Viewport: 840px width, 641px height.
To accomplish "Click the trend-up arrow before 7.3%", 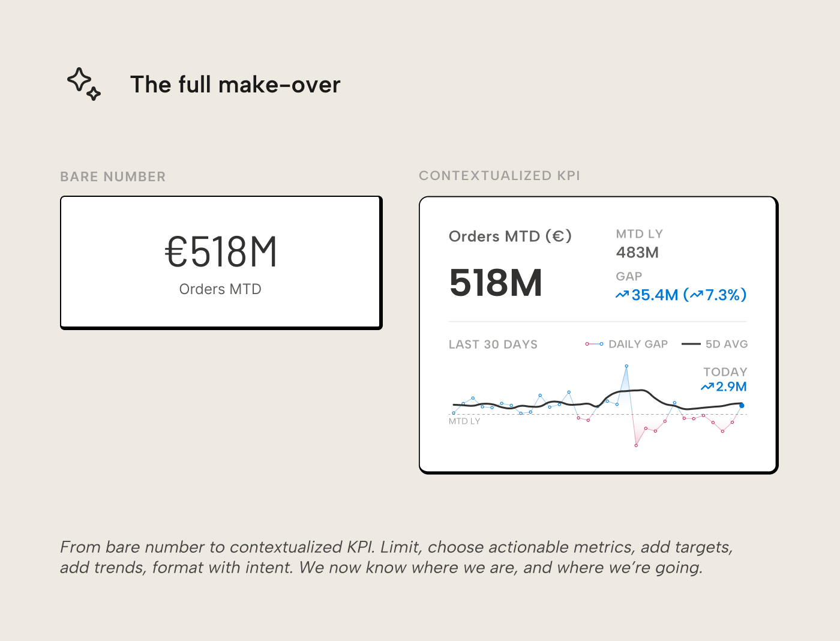I will coord(696,295).
